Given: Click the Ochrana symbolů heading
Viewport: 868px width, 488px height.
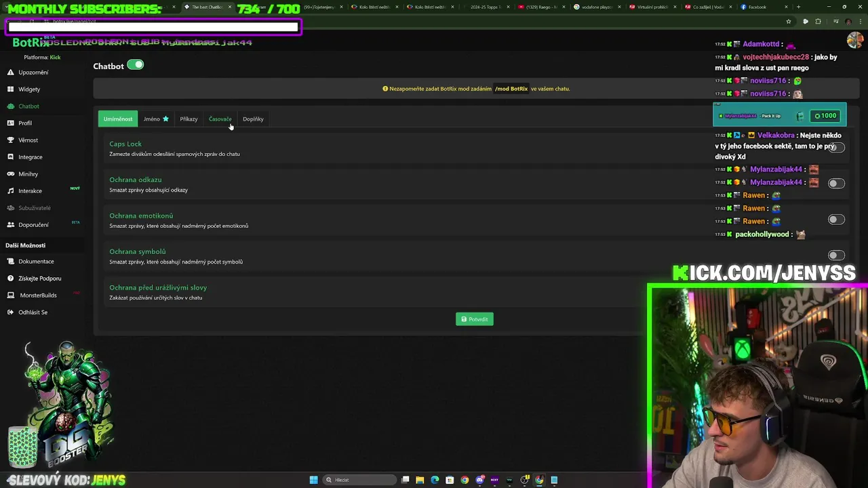Looking at the screenshot, I should [138, 251].
